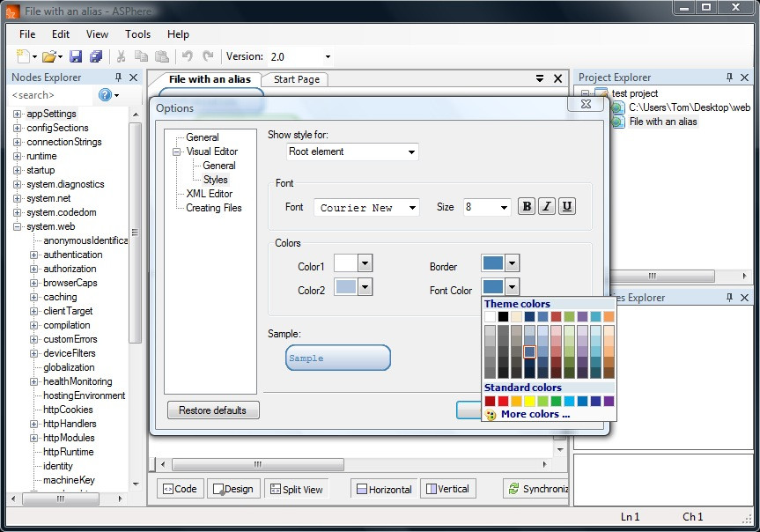Click the Open folder toolbar icon

49,56
